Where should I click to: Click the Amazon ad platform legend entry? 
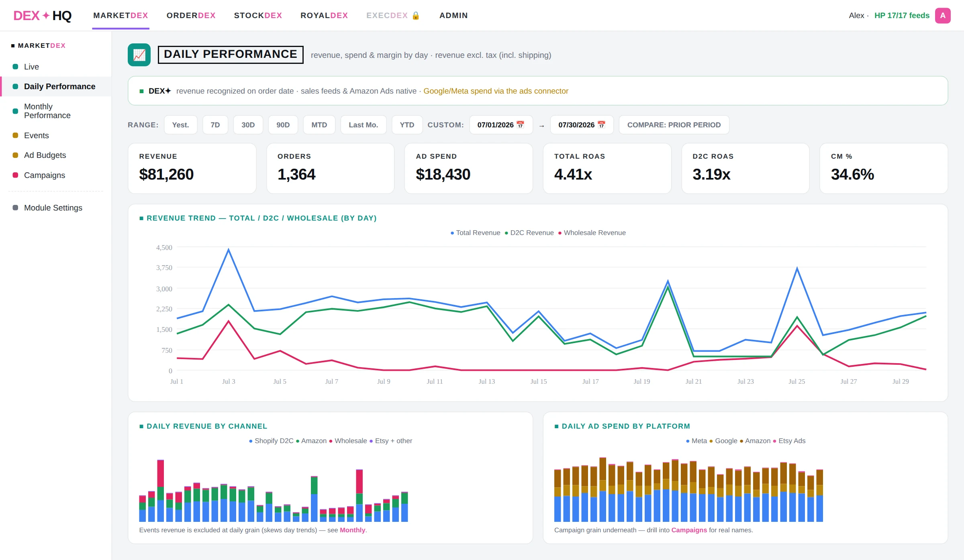755,441
